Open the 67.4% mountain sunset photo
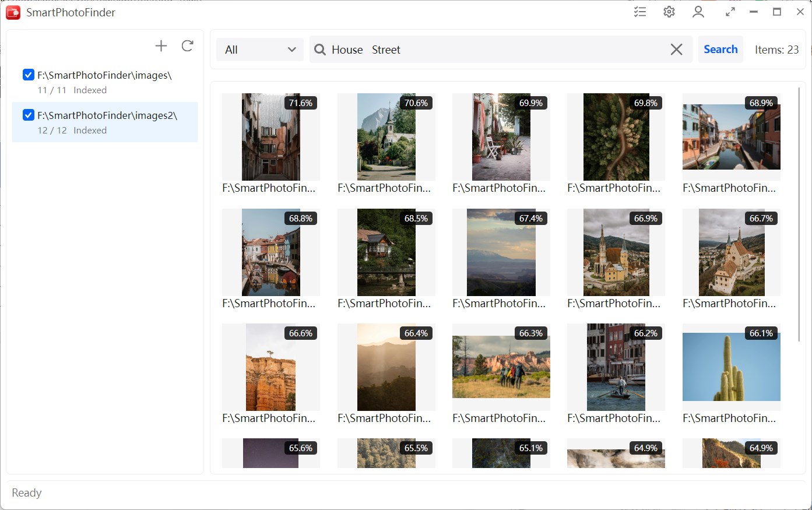This screenshot has height=510, width=812. click(501, 252)
